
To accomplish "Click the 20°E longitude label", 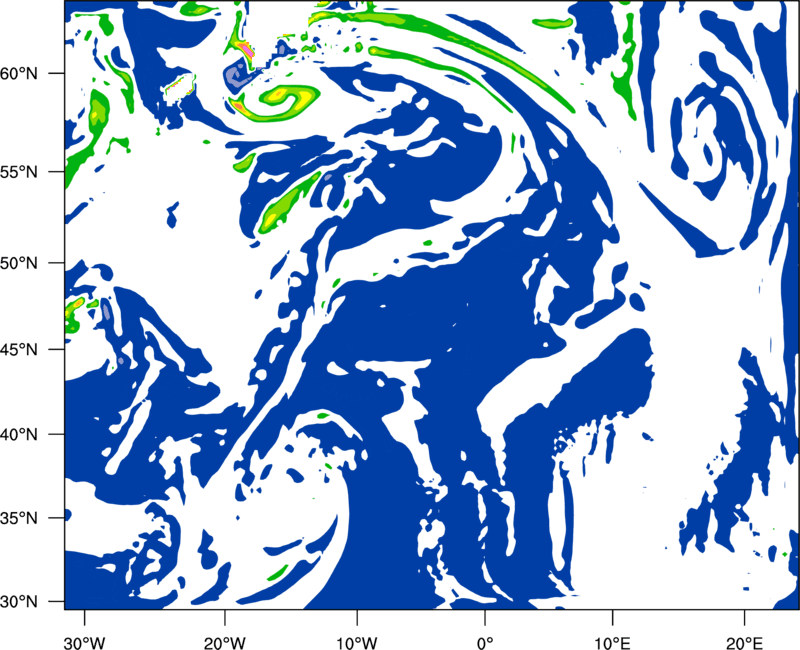I will [x=744, y=643].
